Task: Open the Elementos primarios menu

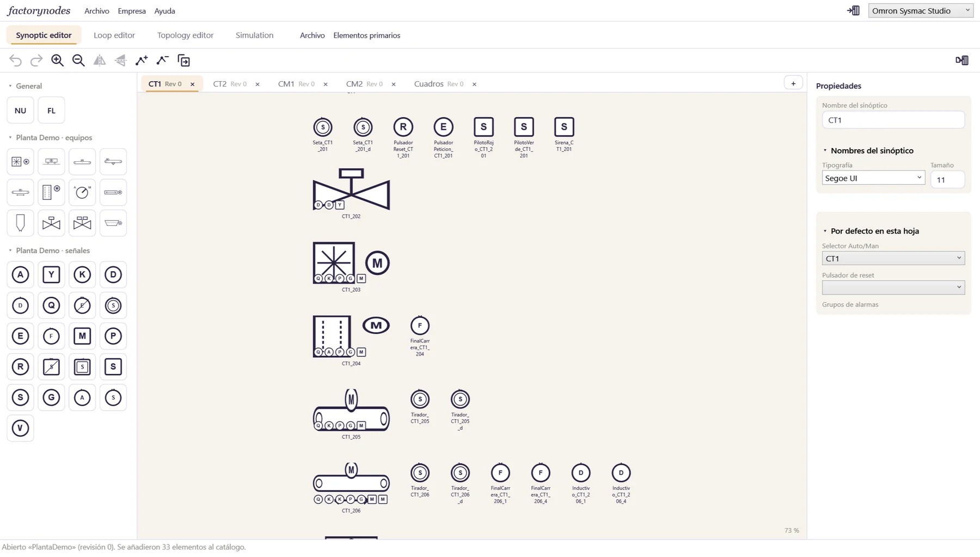Action: (366, 35)
